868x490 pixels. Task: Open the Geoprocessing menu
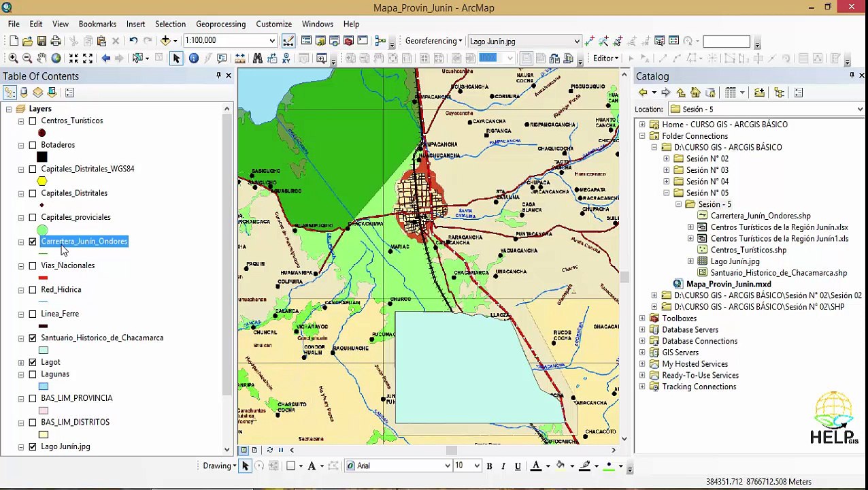pos(221,24)
